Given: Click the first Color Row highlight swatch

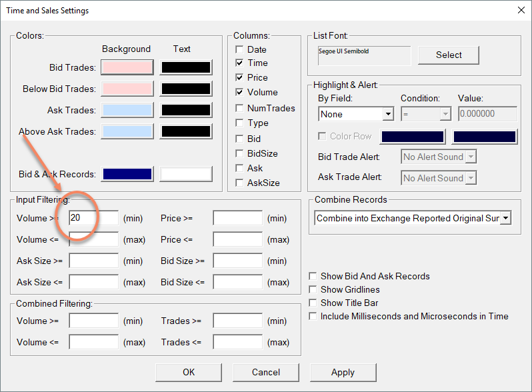Looking at the screenshot, I should [x=413, y=137].
